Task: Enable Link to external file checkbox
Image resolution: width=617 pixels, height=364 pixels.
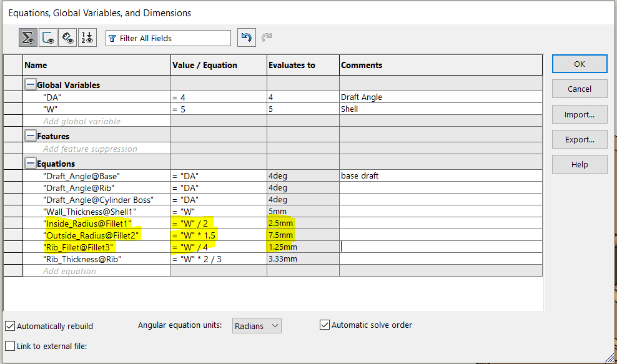Action: click(x=10, y=346)
